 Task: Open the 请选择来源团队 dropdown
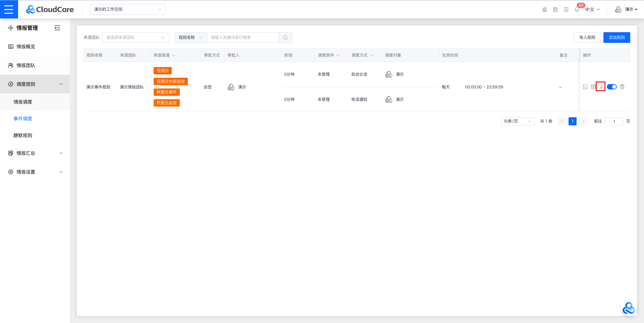(x=136, y=38)
